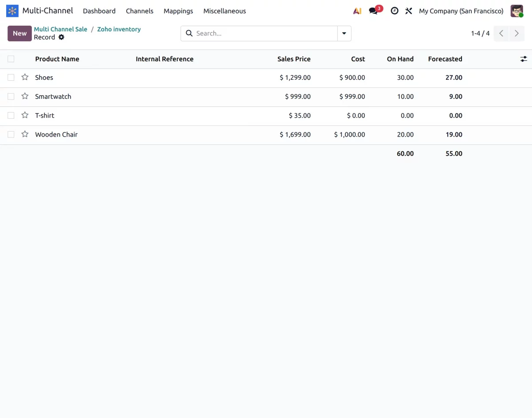Open the AI assistant icon
This screenshot has width=532, height=418.
pos(357,11)
